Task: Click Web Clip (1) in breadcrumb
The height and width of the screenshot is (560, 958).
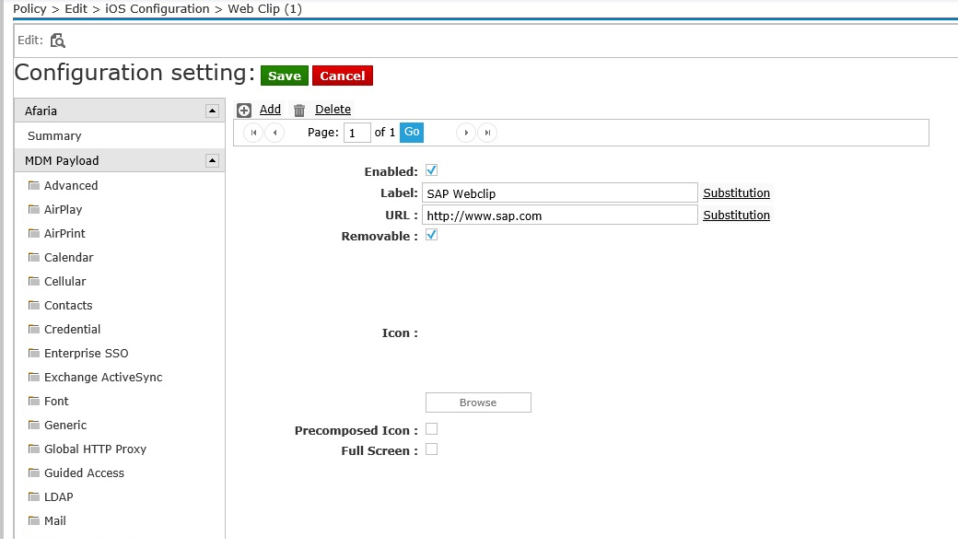Action: click(x=264, y=8)
